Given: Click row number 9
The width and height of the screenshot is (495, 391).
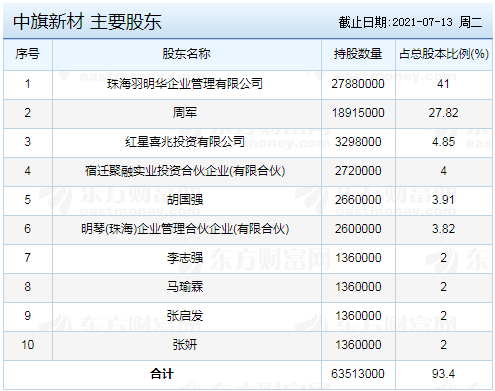Looking at the screenshot, I should pyautogui.click(x=28, y=316).
